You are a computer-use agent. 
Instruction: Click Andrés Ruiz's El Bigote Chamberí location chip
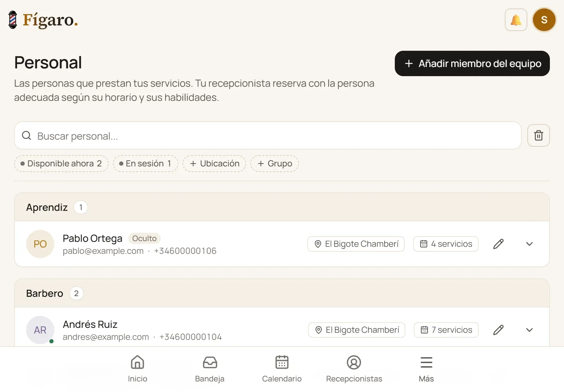pyautogui.click(x=357, y=330)
